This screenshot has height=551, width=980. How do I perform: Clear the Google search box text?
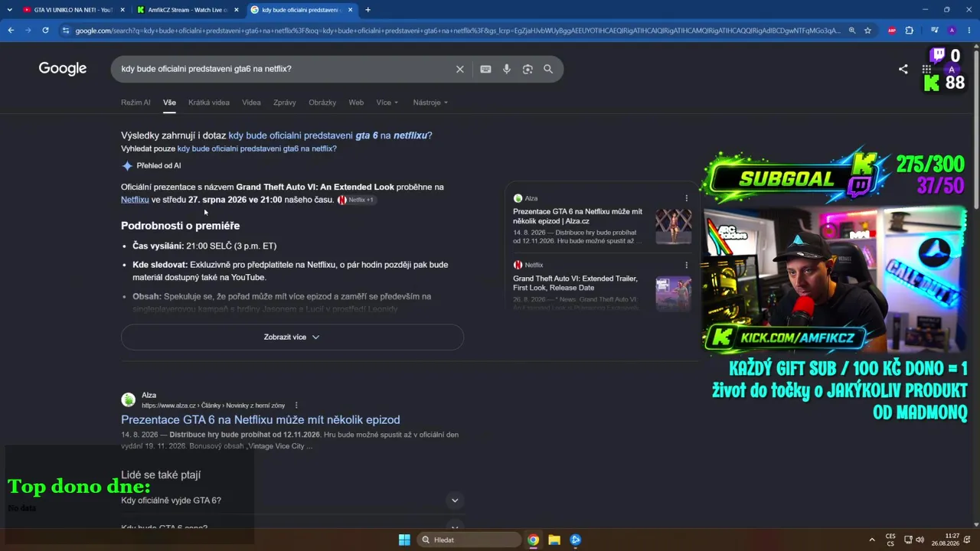pos(459,69)
